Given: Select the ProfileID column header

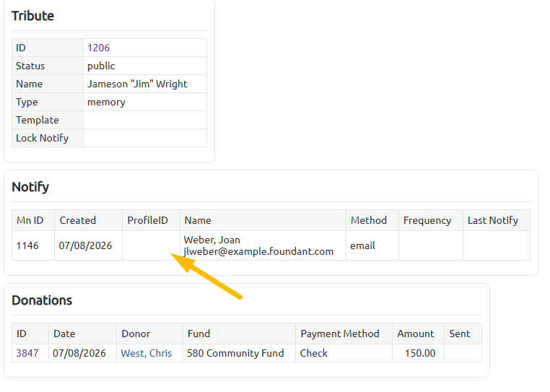Looking at the screenshot, I should pyautogui.click(x=151, y=220).
